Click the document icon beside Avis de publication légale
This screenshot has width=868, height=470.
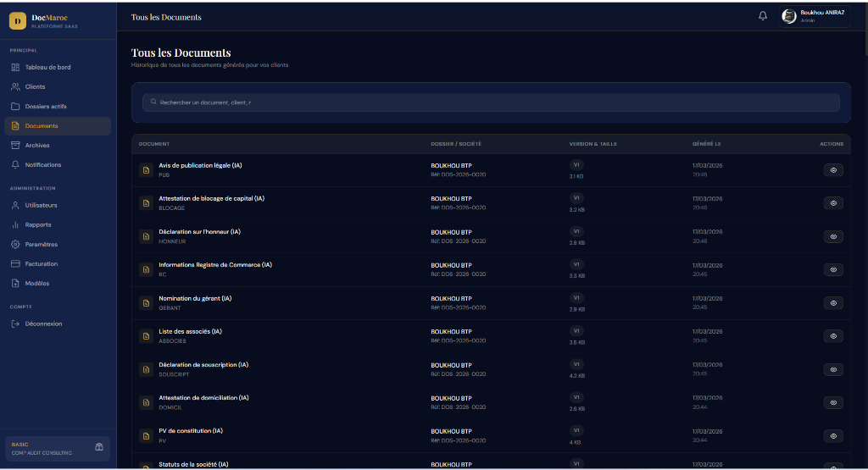(x=146, y=170)
